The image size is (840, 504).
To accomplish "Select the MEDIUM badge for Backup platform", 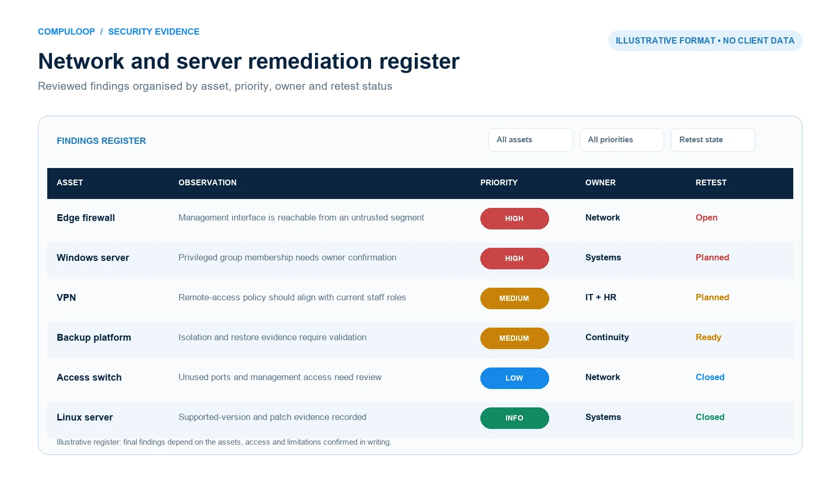I will click(x=514, y=338).
